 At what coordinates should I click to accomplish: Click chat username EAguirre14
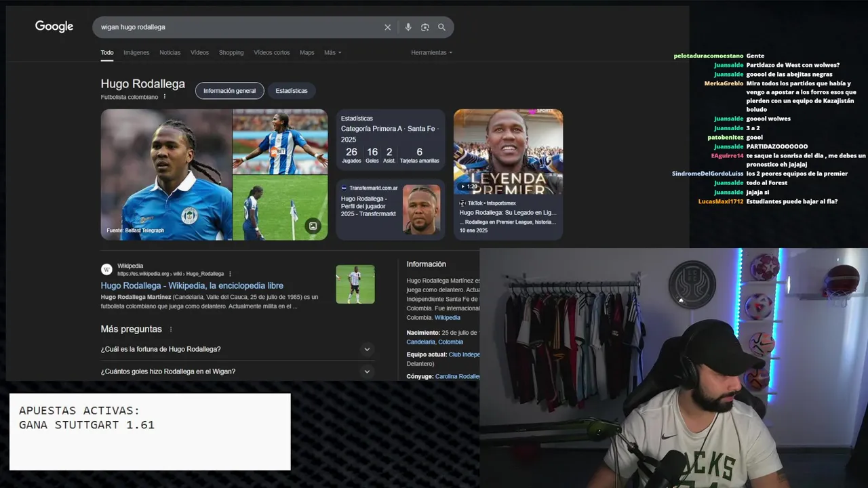click(727, 156)
